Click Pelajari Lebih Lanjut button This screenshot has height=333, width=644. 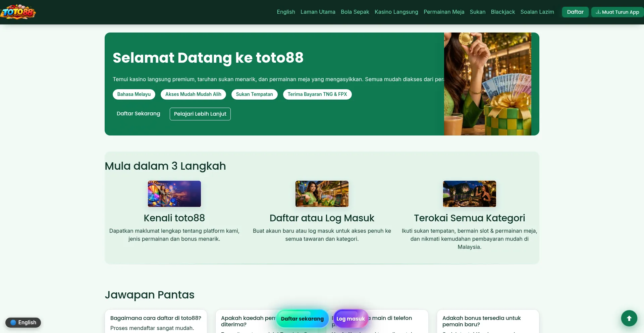pyautogui.click(x=200, y=114)
